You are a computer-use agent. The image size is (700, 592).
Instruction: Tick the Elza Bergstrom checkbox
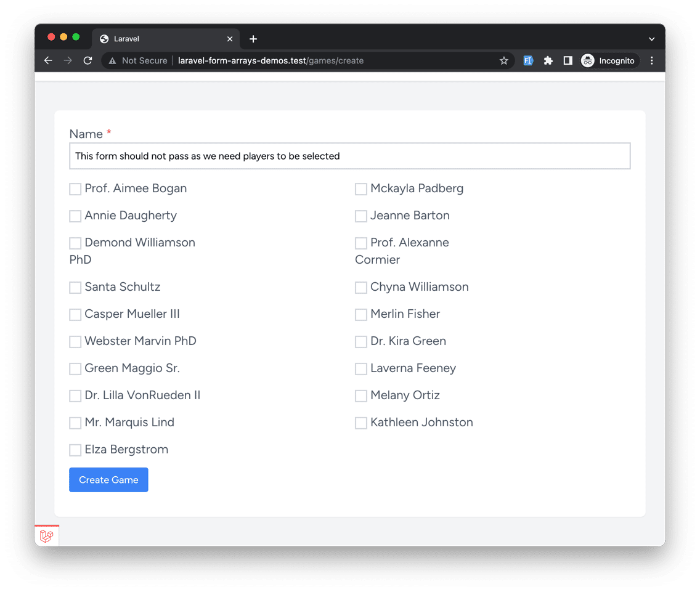75,450
